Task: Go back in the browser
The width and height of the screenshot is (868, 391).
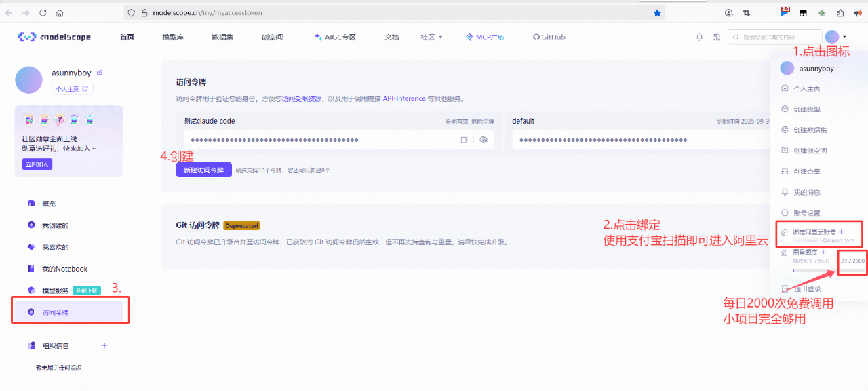Action: (9, 12)
